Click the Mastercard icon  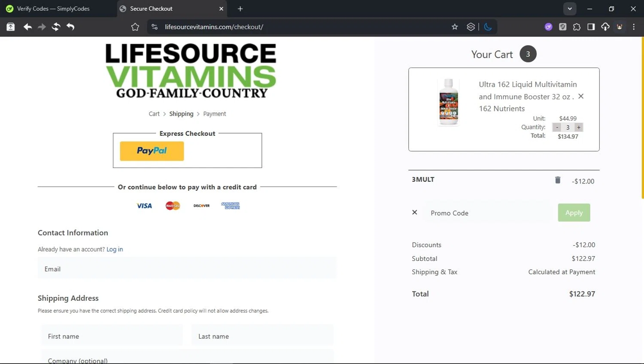click(x=173, y=206)
